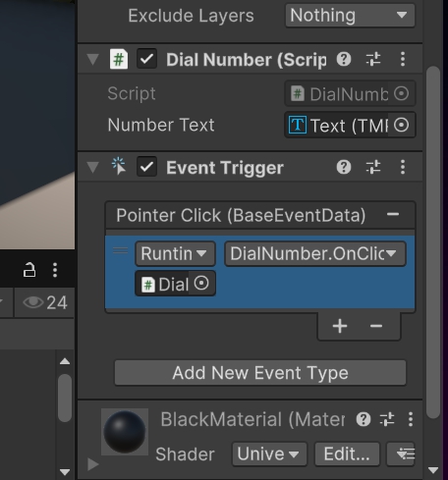
Task: Uncheck the Event Trigger enabled checkbox
Action: tap(146, 167)
